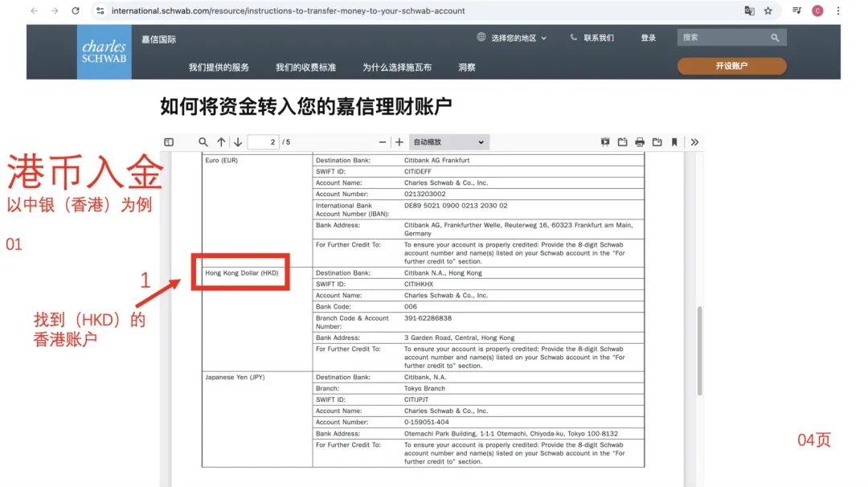
Task: Click the 'Citibank AG Frankfurt' value
Action: 436,160
